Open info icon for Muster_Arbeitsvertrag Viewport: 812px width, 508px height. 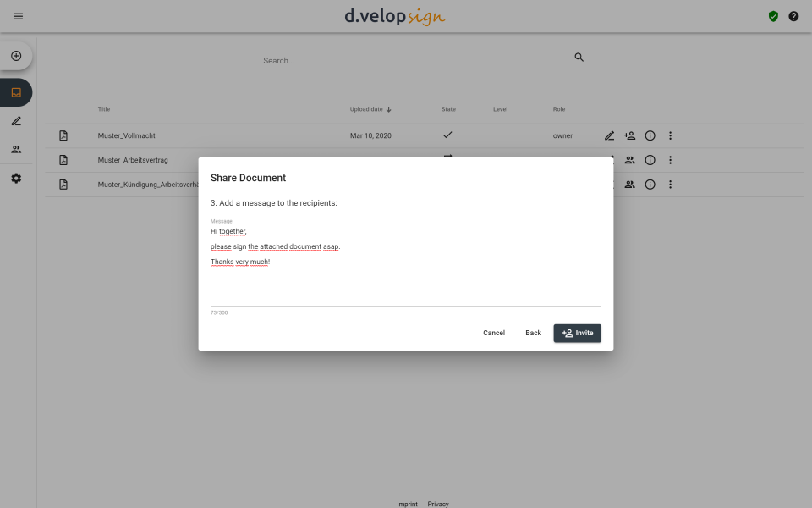[650, 160]
